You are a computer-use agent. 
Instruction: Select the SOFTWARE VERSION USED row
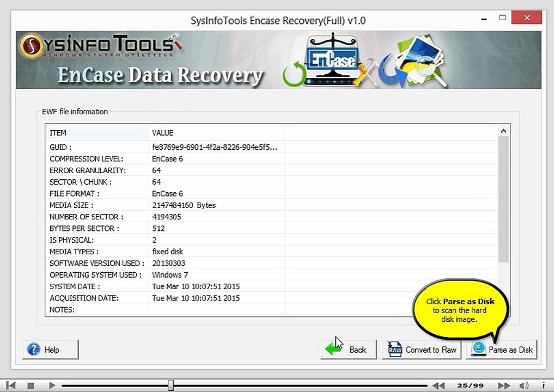coord(272,264)
